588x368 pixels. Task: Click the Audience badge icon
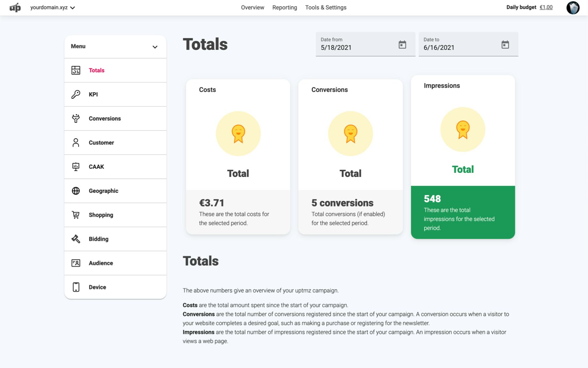(76, 263)
